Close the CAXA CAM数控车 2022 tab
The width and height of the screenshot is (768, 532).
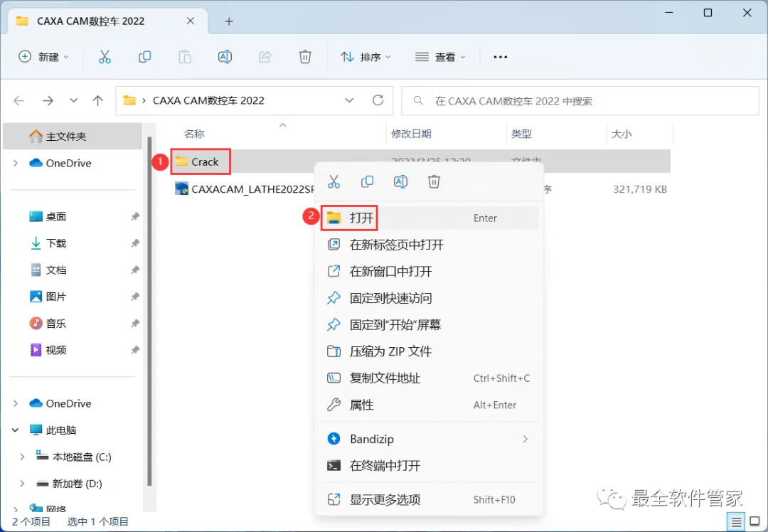coord(191,21)
